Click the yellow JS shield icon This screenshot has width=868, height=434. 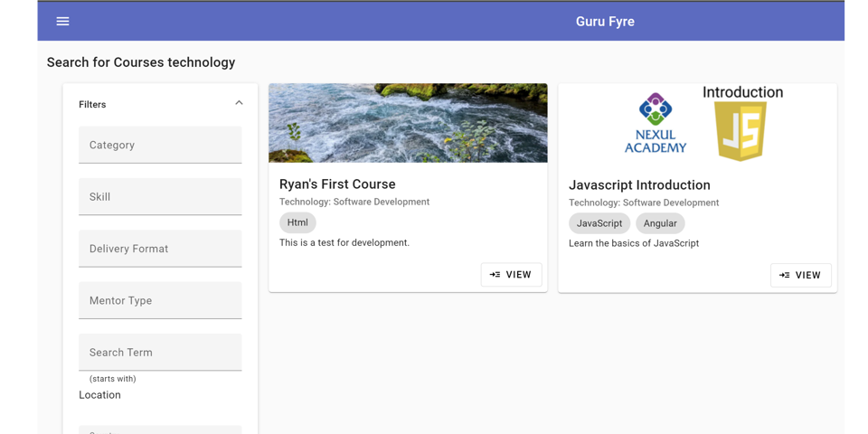pyautogui.click(x=741, y=131)
